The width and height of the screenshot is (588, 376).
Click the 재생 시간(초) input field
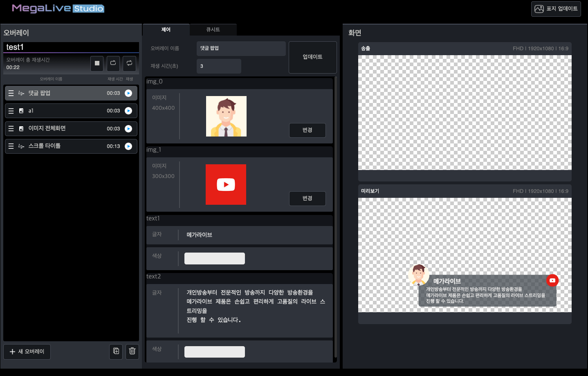(x=219, y=66)
